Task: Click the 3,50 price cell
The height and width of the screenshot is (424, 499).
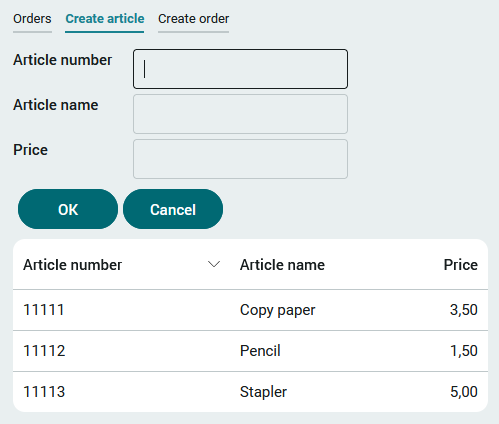Action: (x=464, y=310)
